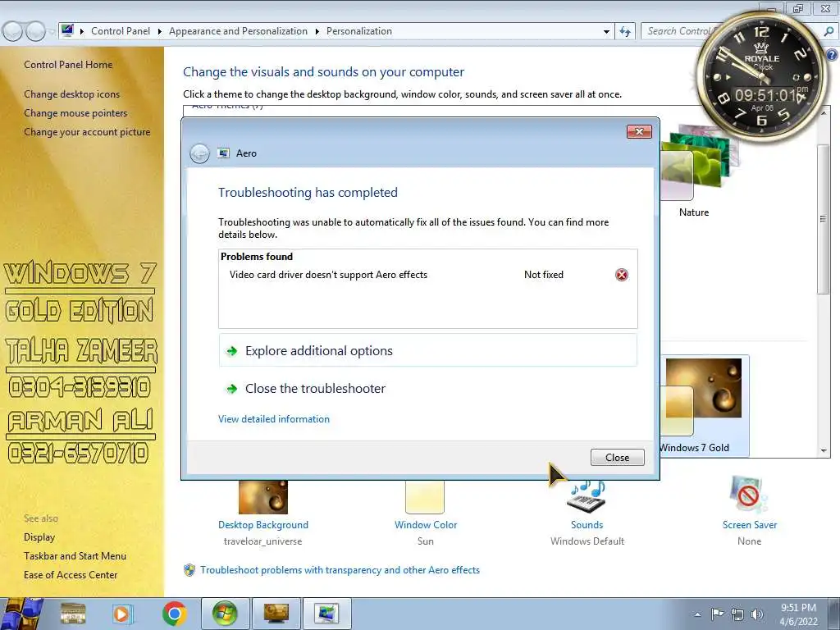Click the theme list scrollbar thumb
The height and width of the screenshot is (630, 840).
[x=824, y=218]
